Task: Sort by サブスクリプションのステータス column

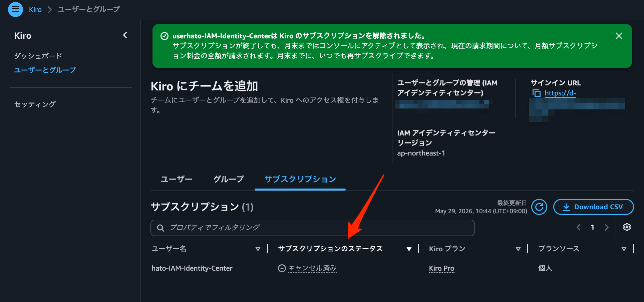Action: (x=409, y=249)
